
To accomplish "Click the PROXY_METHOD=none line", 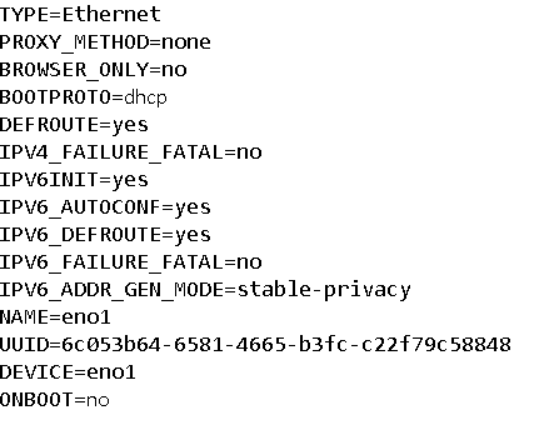I will pos(106,42).
